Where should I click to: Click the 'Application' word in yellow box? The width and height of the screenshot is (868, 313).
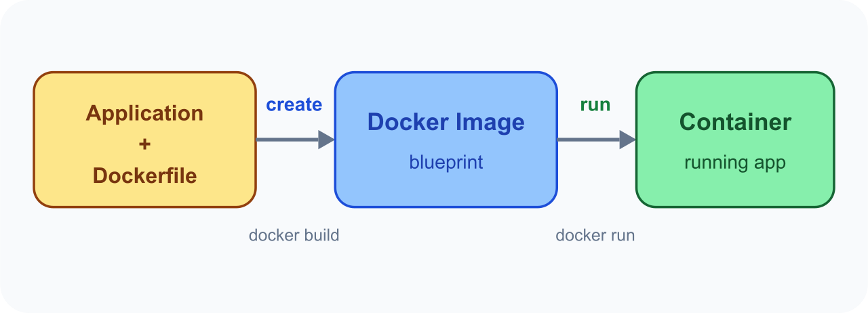[144, 113]
